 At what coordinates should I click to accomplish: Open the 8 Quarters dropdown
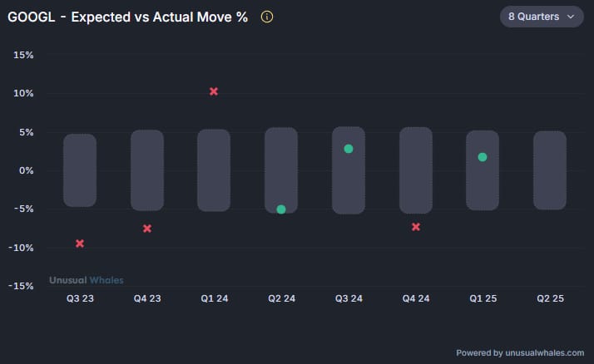click(541, 17)
